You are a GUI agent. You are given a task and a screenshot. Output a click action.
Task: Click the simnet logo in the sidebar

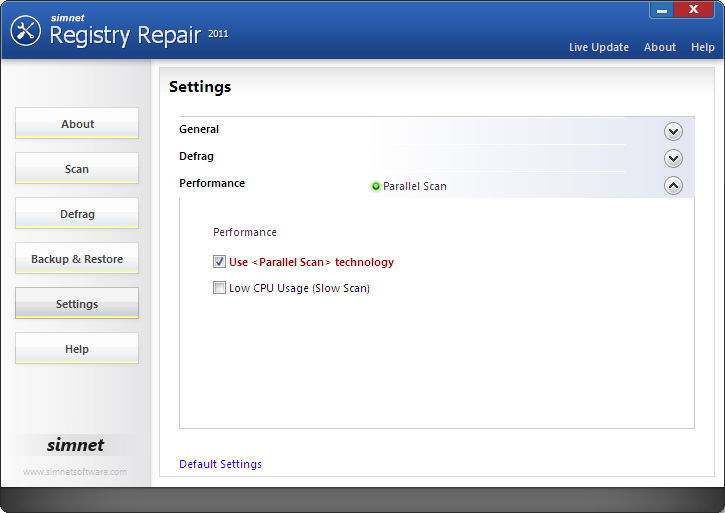76,445
